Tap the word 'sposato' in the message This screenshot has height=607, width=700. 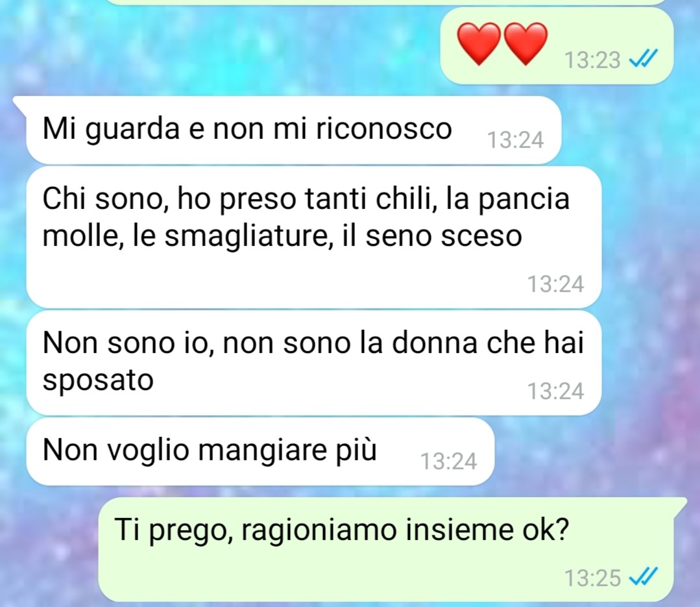click(x=98, y=380)
